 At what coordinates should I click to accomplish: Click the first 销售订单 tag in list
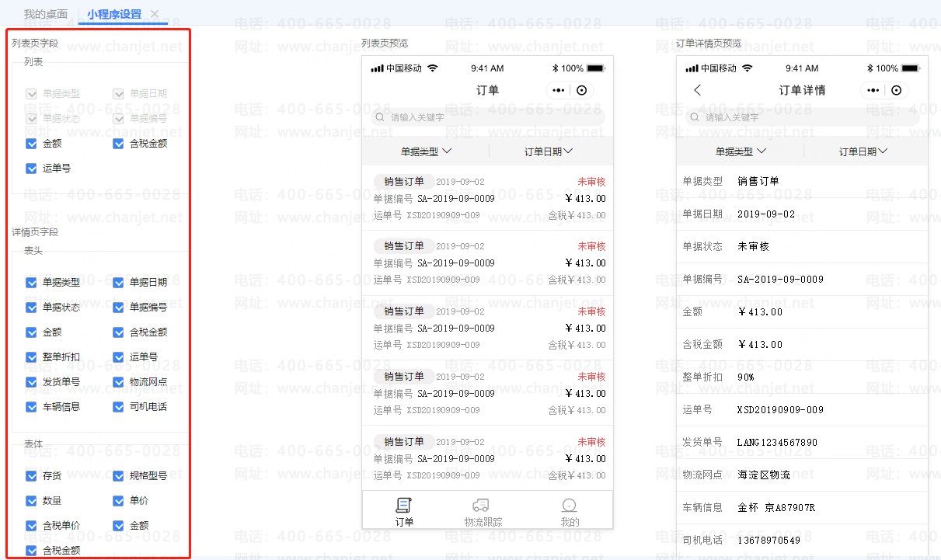point(404,182)
